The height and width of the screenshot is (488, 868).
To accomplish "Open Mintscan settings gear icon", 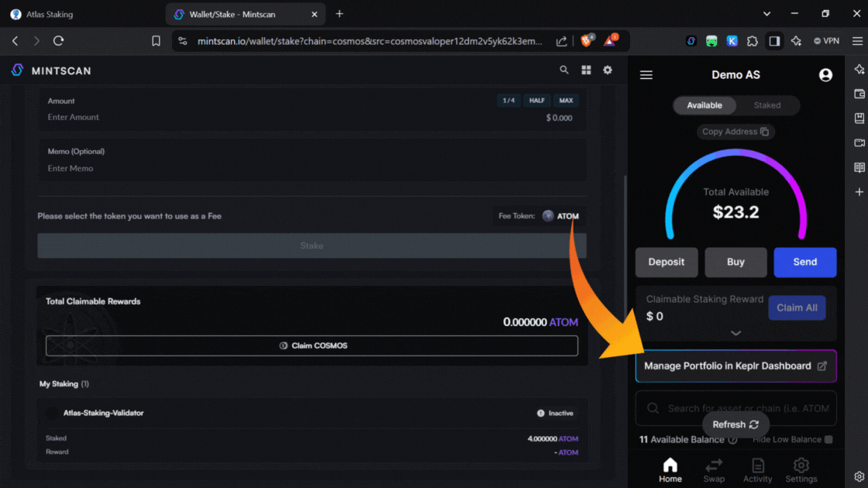I will click(x=608, y=70).
